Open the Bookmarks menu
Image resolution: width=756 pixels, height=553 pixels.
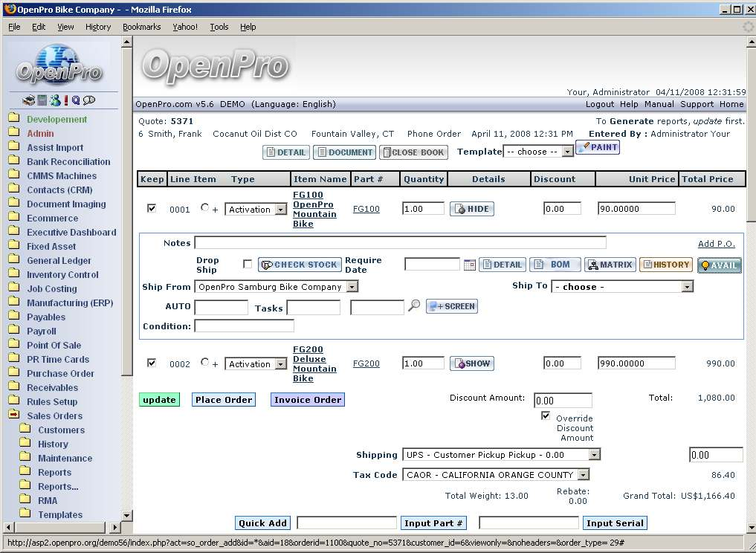pyautogui.click(x=141, y=27)
